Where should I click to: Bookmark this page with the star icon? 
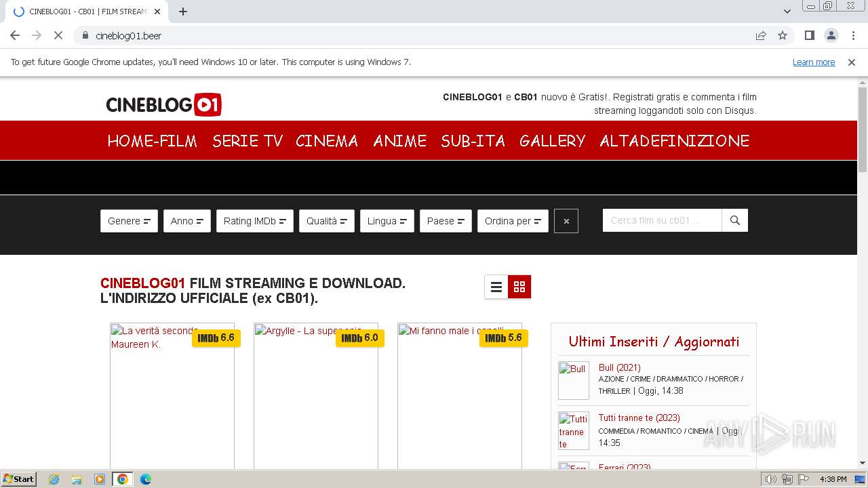coord(783,35)
